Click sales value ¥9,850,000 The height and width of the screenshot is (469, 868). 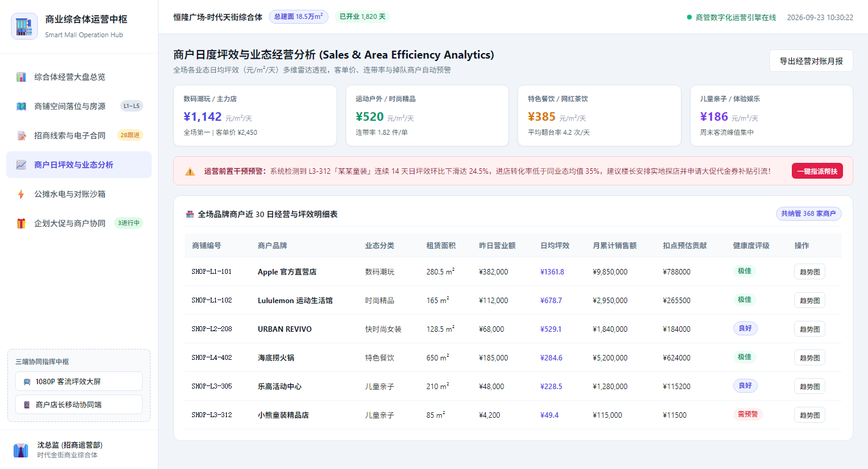(x=610, y=271)
